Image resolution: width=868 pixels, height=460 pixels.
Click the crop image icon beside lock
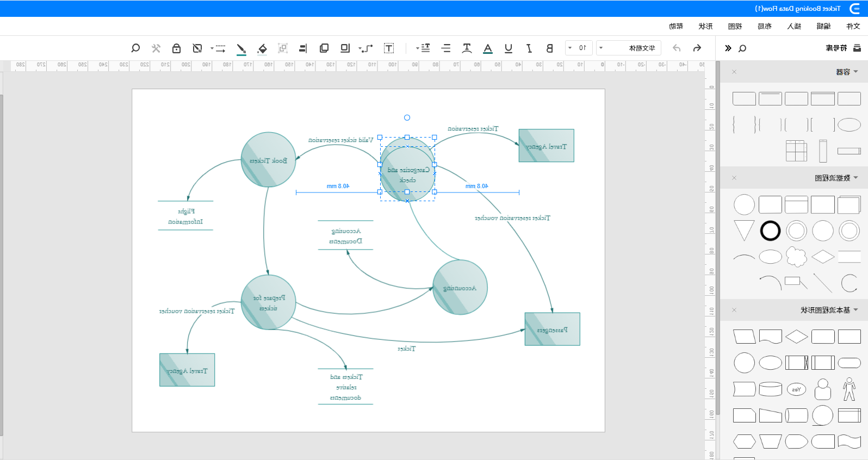(197, 48)
